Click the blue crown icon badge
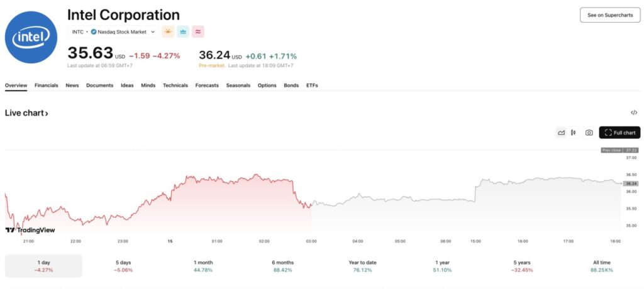Image resolution: width=644 pixels, height=289 pixels. [183, 32]
